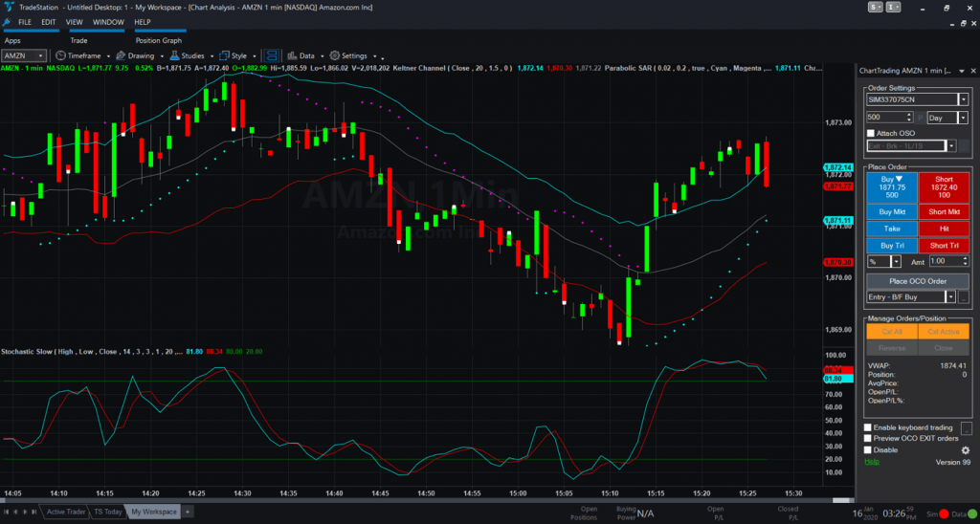Click the Drawing pencil icon
Screen dimensions: 980x524
tap(121, 55)
